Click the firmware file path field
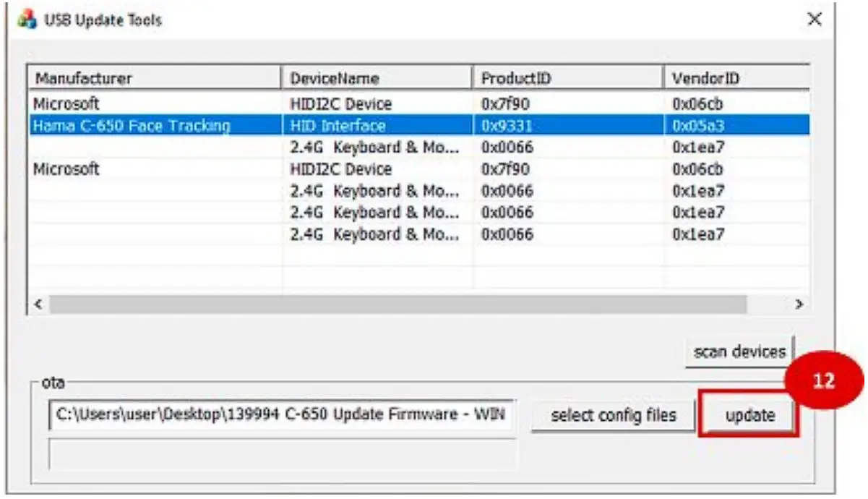The width and height of the screenshot is (868, 499). point(282,415)
